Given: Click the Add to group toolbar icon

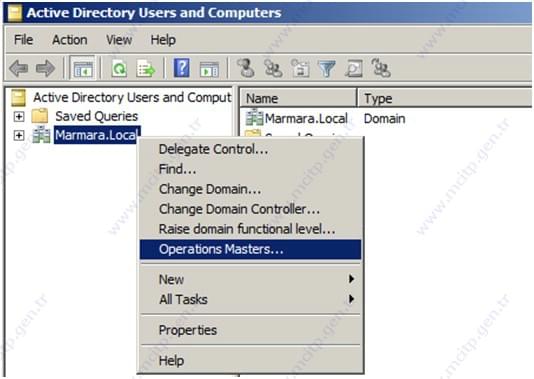Looking at the screenshot, I should click(x=381, y=68).
